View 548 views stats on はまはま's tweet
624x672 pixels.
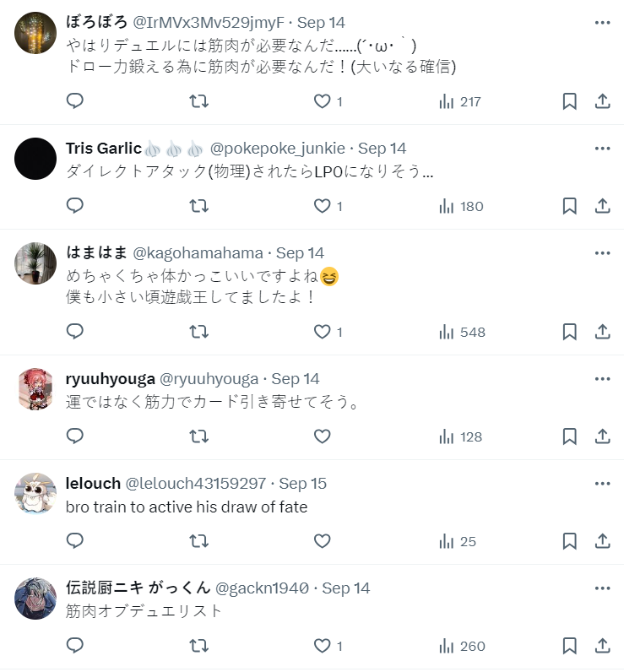pos(462,332)
